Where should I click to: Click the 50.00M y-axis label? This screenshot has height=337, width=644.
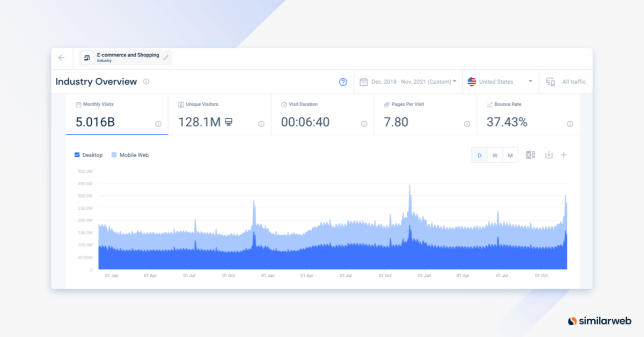(x=85, y=258)
